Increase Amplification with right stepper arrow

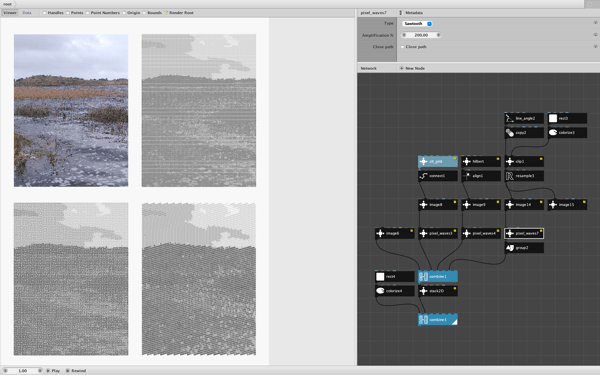click(439, 35)
